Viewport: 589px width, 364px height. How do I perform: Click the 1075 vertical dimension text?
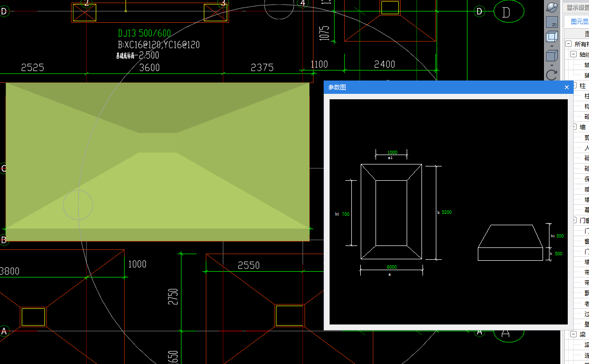[x=324, y=33]
